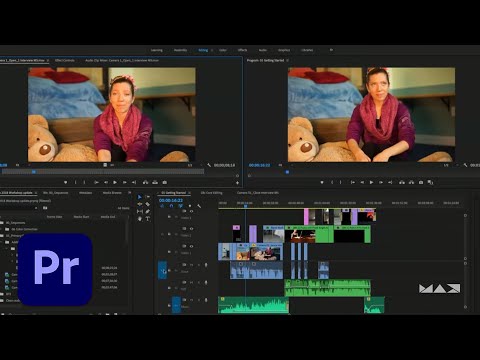Viewport: 480px width, 360px height.
Task: Play sequence in Program monitor
Action: tap(371, 182)
